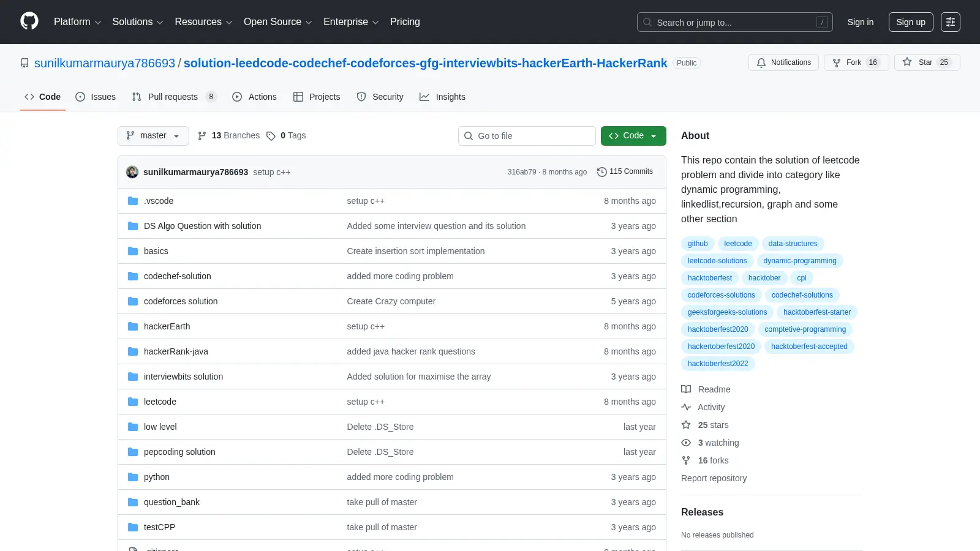Expand the Open Source menu

[278, 22]
